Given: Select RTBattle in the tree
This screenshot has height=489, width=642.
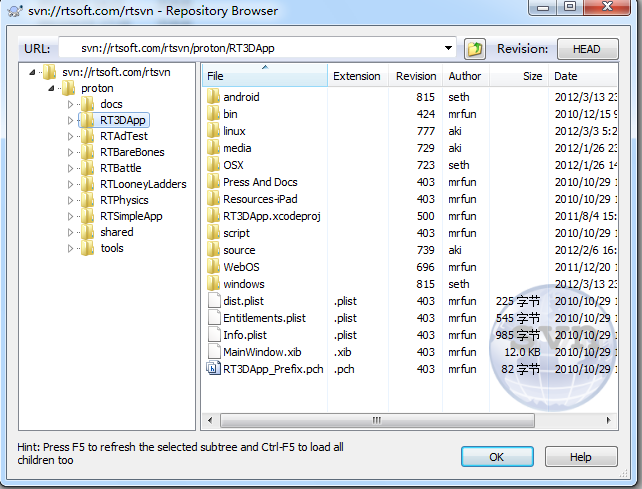Looking at the screenshot, I should (x=120, y=168).
